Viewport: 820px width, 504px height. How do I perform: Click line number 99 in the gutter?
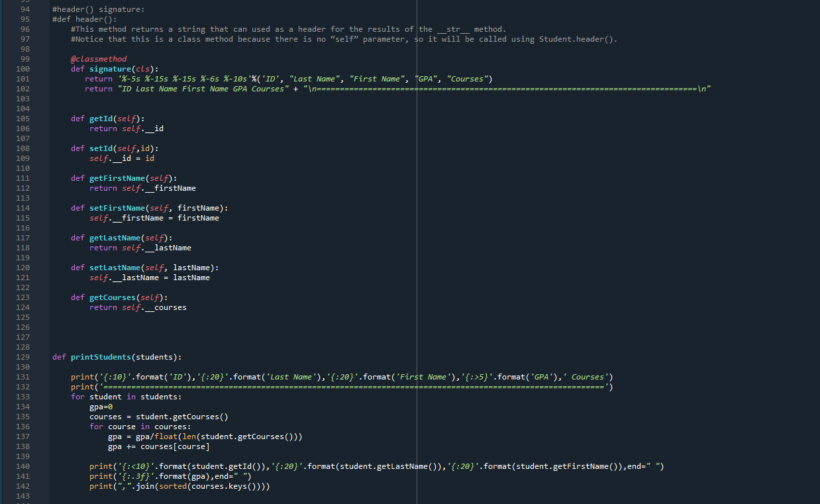pos(25,59)
